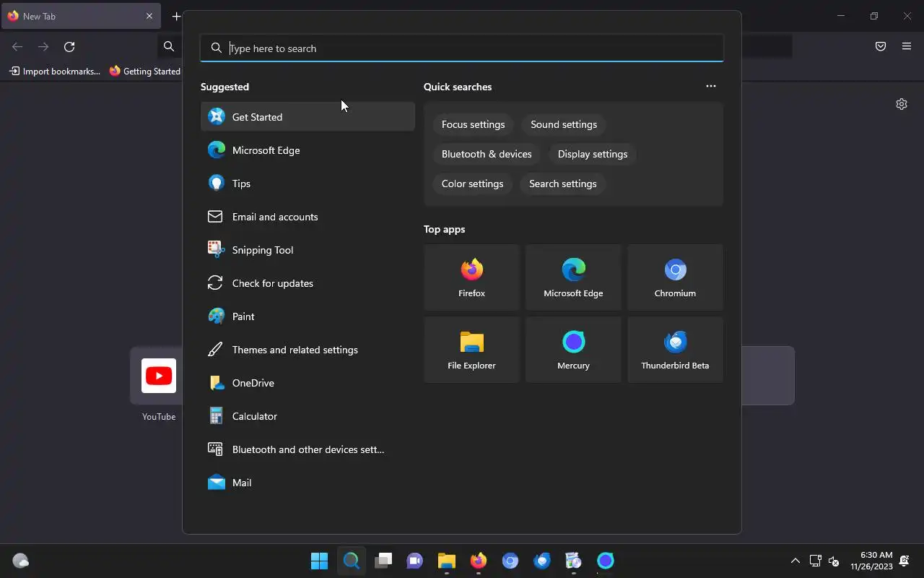This screenshot has width=924, height=578.
Task: Switch to Firefox on taskbar
Action: click(478, 561)
